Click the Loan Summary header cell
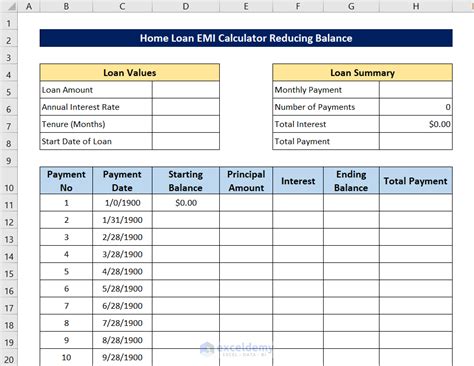This screenshot has height=366, width=474. pos(362,72)
